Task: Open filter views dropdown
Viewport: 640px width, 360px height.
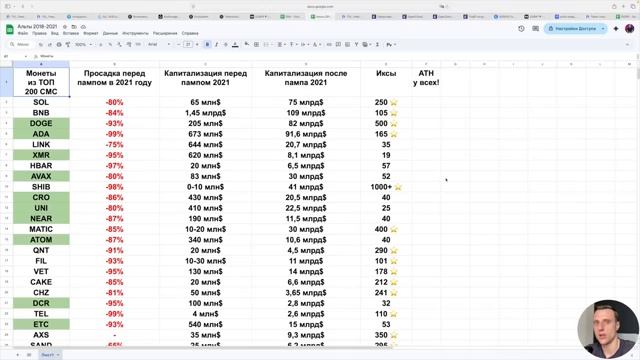Action: [x=367, y=44]
